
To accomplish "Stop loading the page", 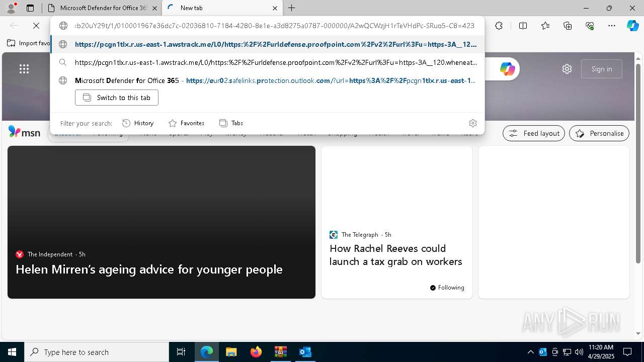I will [36, 26].
